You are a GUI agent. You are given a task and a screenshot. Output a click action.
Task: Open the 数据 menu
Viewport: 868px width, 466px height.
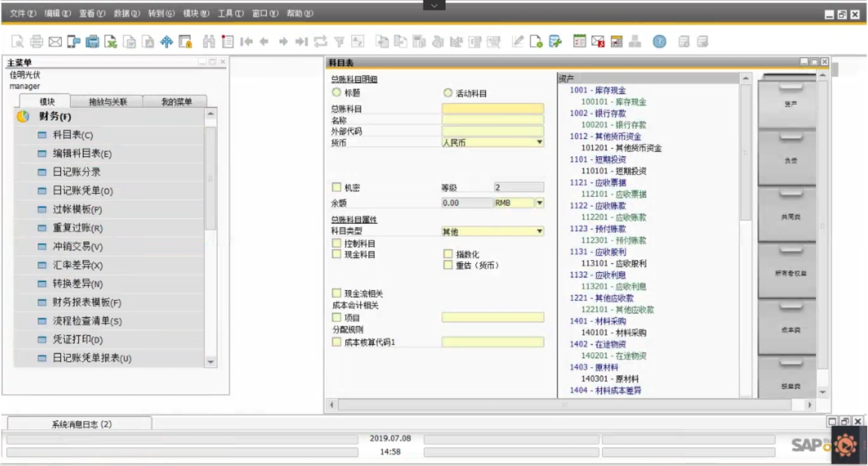[127, 14]
